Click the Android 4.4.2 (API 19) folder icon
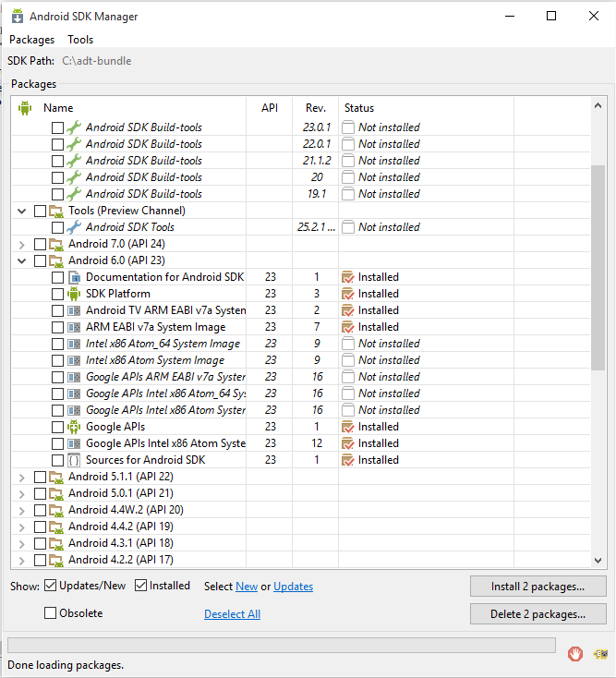616x678 pixels. [56, 527]
